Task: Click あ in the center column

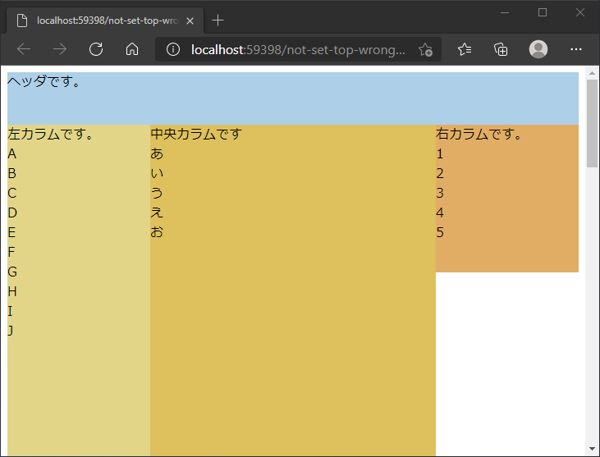Action: (x=157, y=154)
